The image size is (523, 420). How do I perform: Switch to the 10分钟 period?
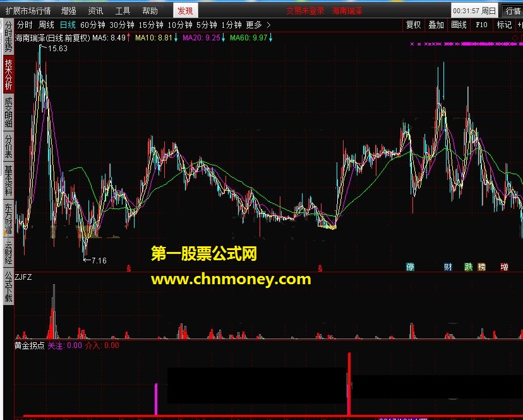pyautogui.click(x=180, y=25)
